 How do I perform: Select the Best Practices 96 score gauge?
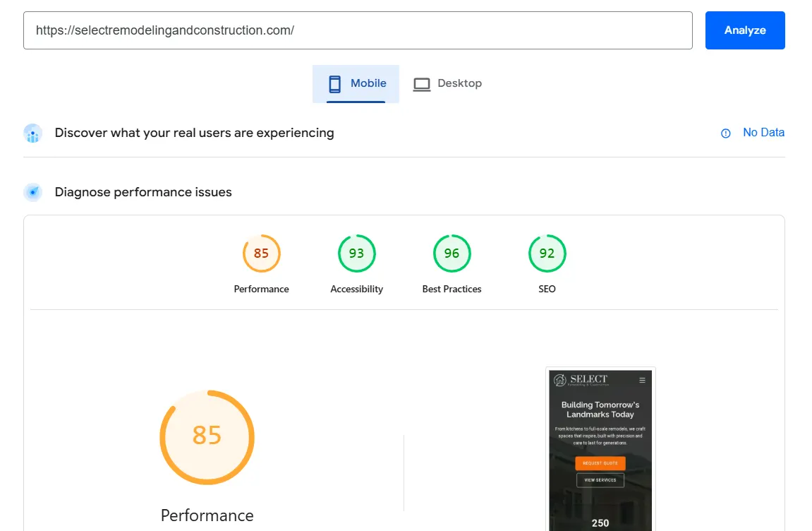pyautogui.click(x=452, y=253)
